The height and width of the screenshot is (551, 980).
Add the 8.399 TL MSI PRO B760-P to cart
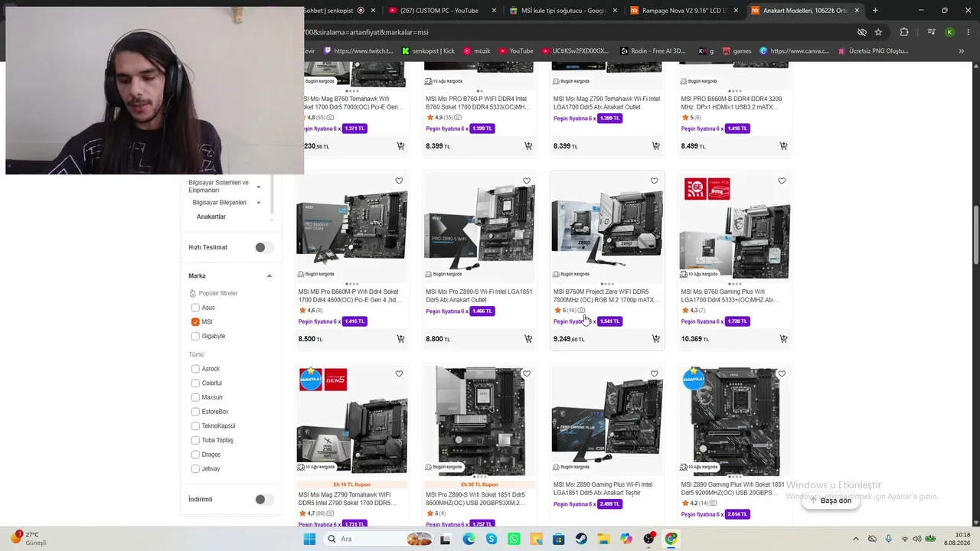point(528,145)
